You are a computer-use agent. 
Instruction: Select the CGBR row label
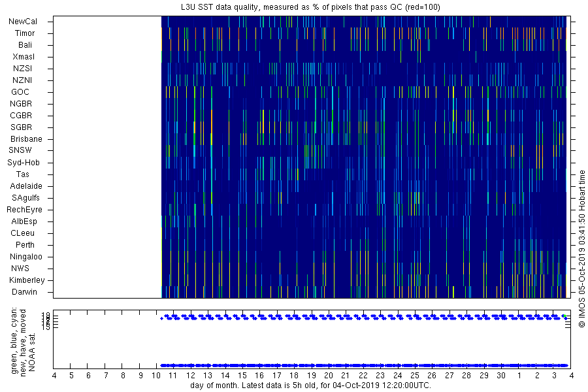tap(21, 116)
